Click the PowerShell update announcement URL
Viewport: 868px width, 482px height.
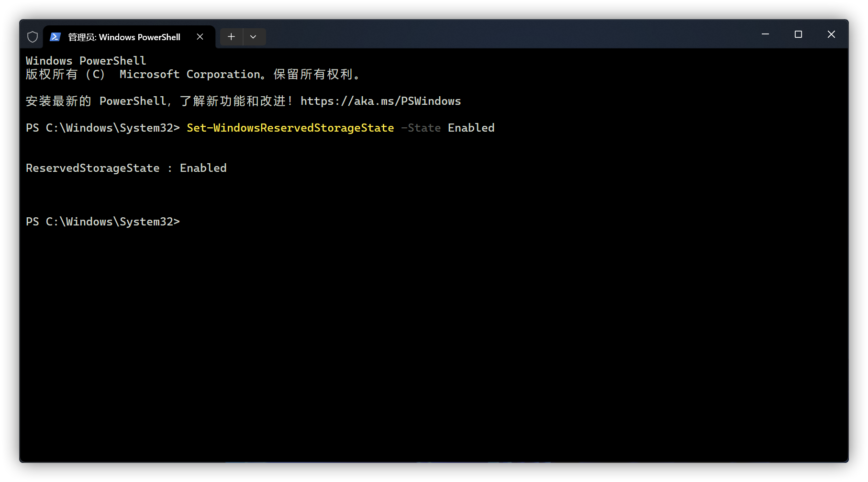pyautogui.click(x=380, y=101)
